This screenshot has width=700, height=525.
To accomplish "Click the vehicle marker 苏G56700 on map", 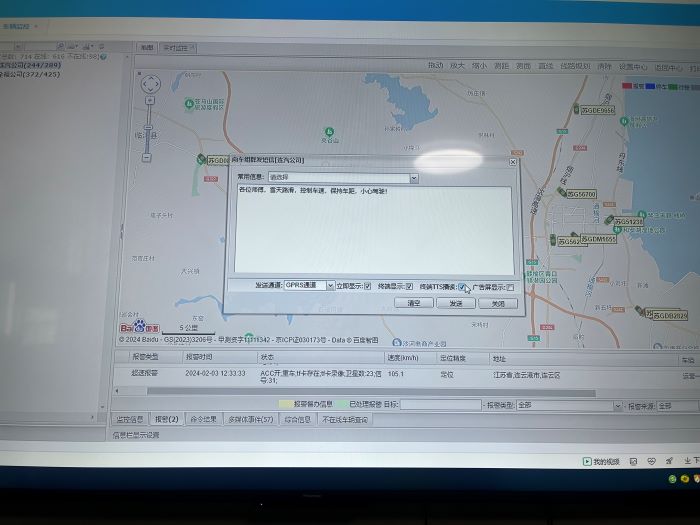I will (x=578, y=194).
